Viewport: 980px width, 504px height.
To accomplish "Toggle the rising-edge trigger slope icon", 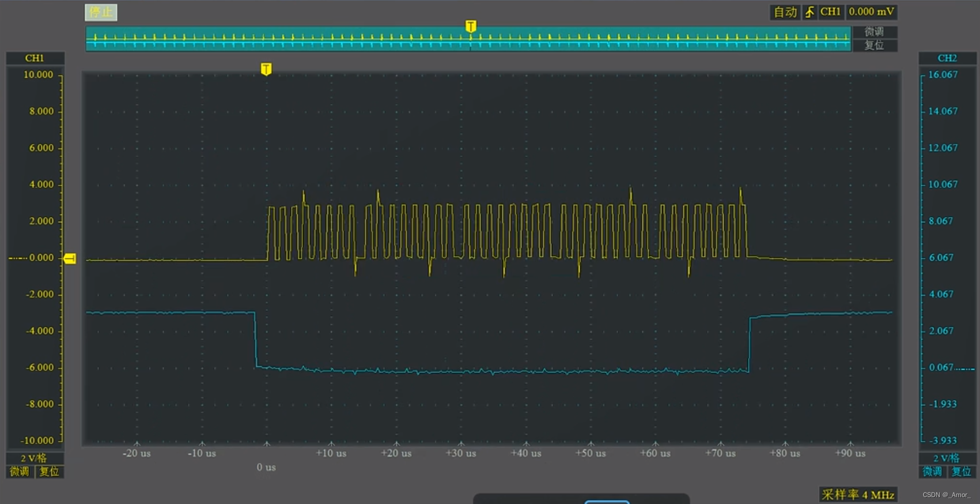I will click(810, 12).
